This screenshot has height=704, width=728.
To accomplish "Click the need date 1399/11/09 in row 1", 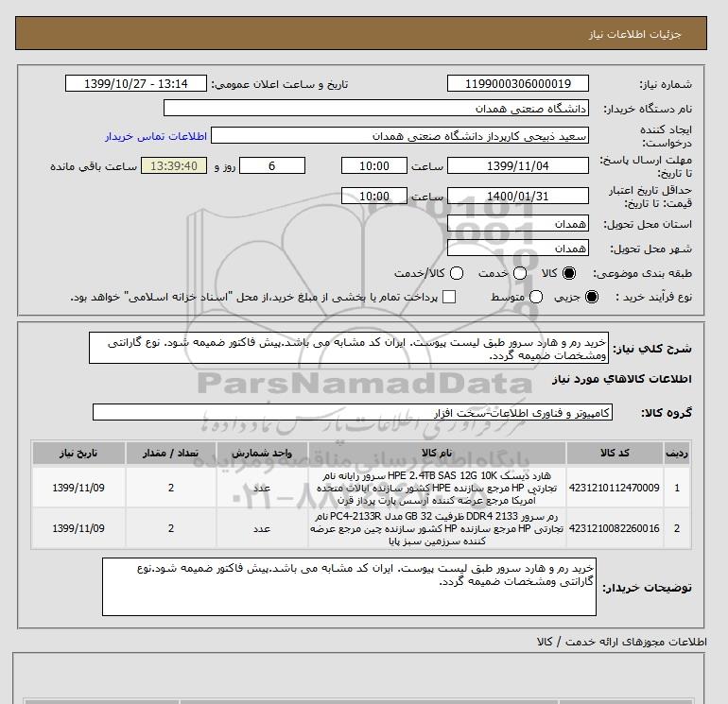I will click(x=78, y=488).
